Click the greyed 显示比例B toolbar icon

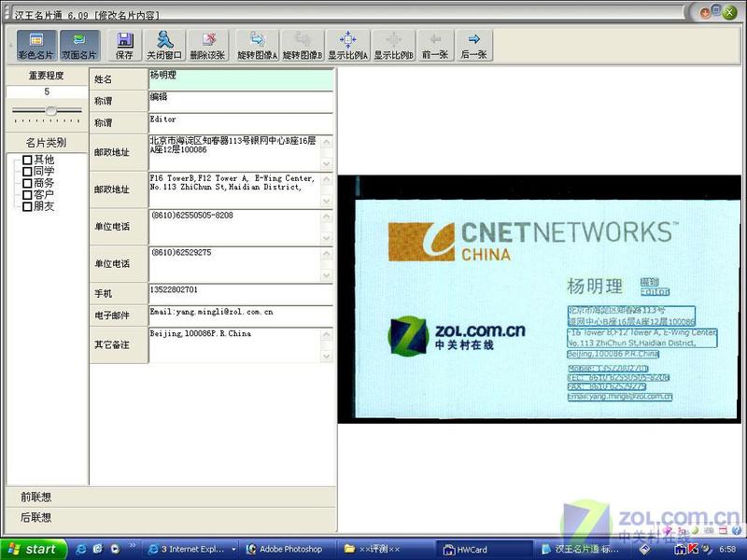(x=393, y=45)
